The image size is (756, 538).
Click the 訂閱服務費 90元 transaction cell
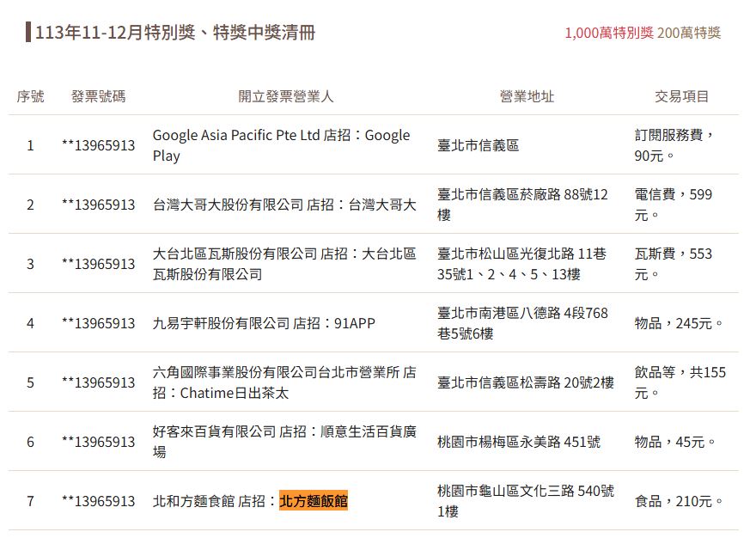click(674, 145)
